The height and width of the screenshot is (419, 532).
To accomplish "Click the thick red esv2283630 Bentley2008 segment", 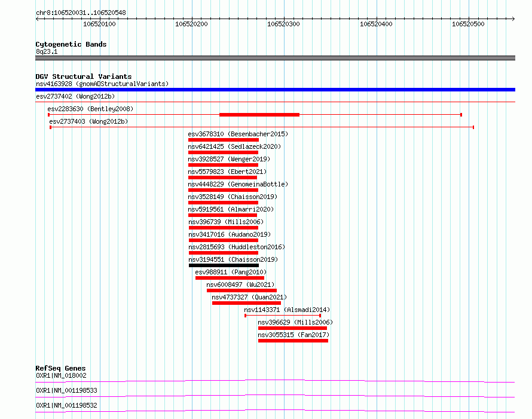I will pyautogui.click(x=259, y=115).
